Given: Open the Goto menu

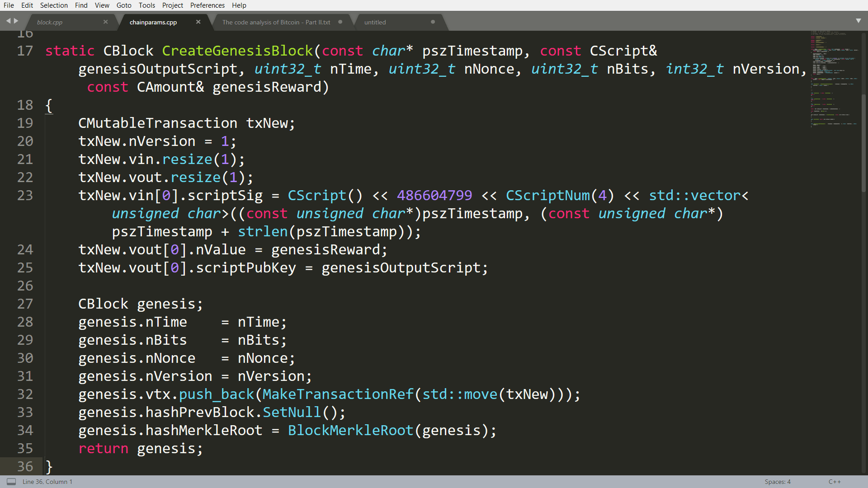Looking at the screenshot, I should click(x=123, y=5).
